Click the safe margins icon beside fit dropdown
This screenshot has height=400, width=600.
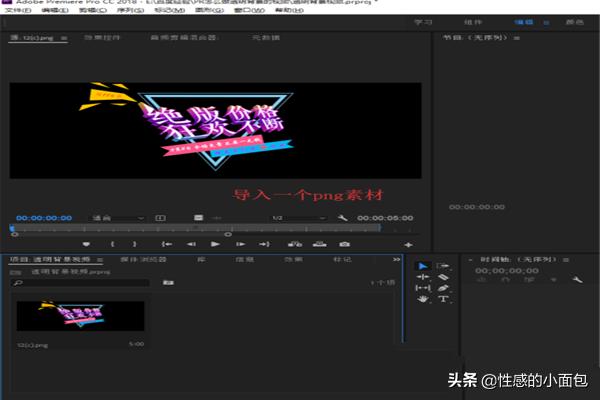[160, 218]
